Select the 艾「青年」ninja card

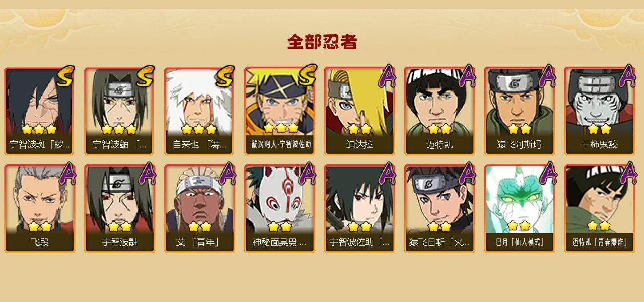(200, 209)
